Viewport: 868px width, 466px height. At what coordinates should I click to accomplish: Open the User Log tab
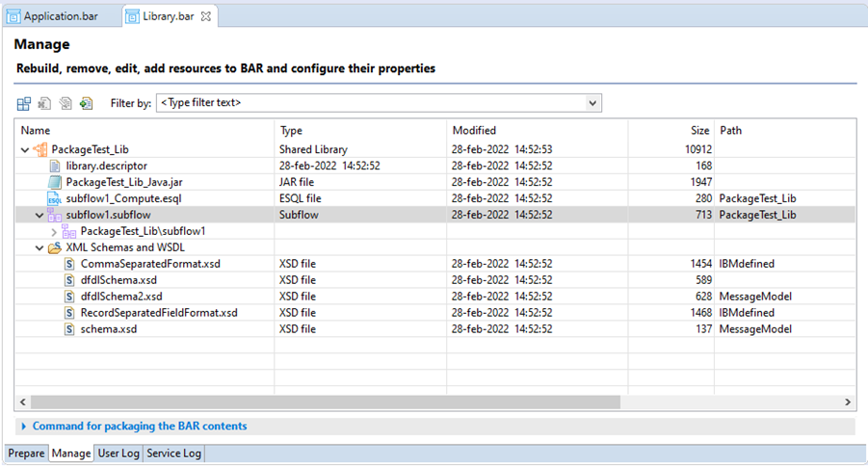click(118, 453)
